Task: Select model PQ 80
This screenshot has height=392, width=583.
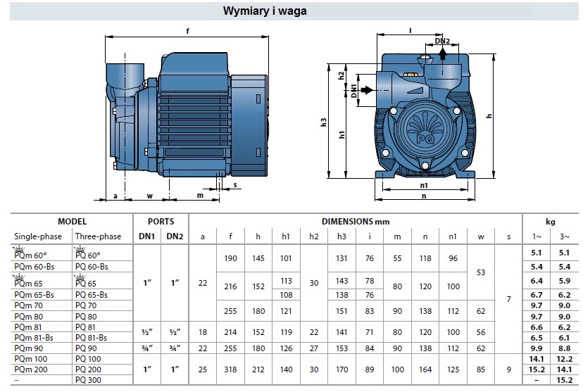Action: click(x=86, y=317)
